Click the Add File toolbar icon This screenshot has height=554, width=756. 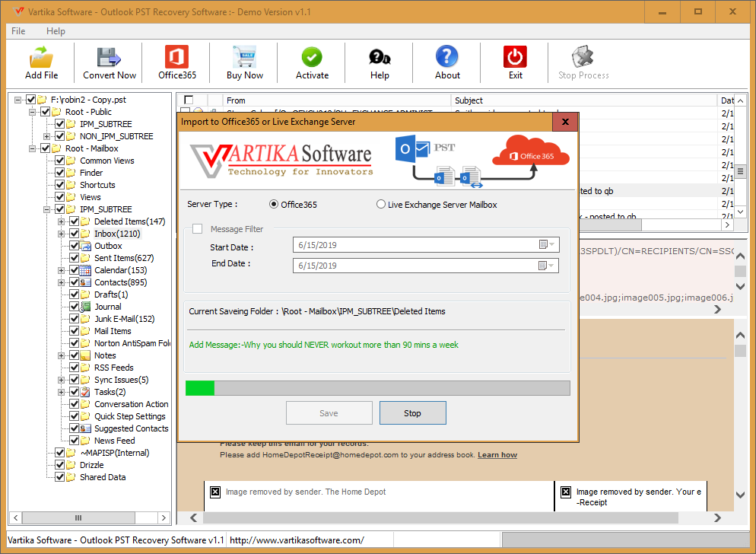pos(42,57)
